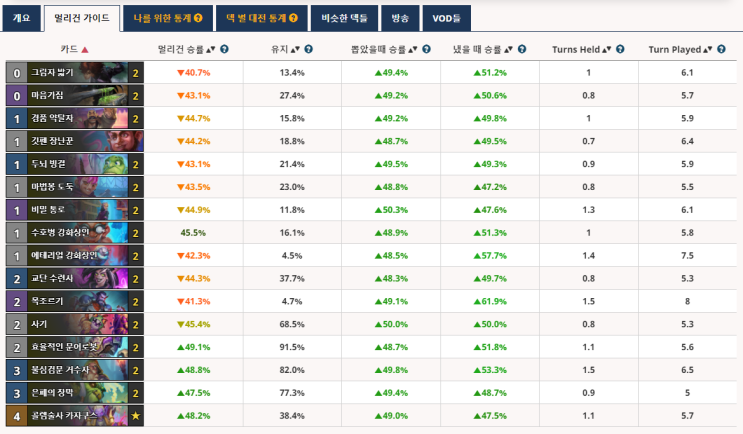Viewport: 743px width, 434px height.
Task: Open the 은폐의 장막 card tile
Action: 75,393
